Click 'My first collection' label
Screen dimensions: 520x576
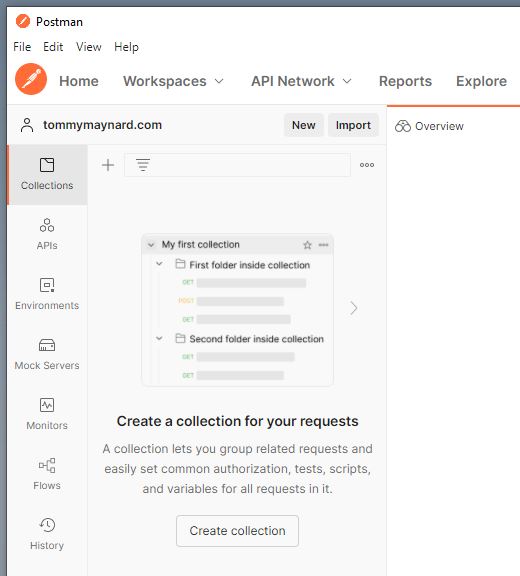point(201,244)
